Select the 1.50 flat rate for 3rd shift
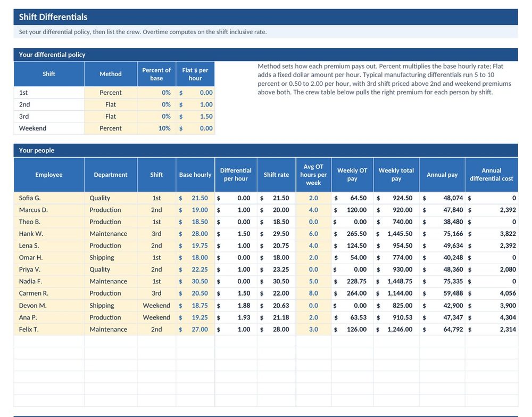 pyautogui.click(x=195, y=117)
